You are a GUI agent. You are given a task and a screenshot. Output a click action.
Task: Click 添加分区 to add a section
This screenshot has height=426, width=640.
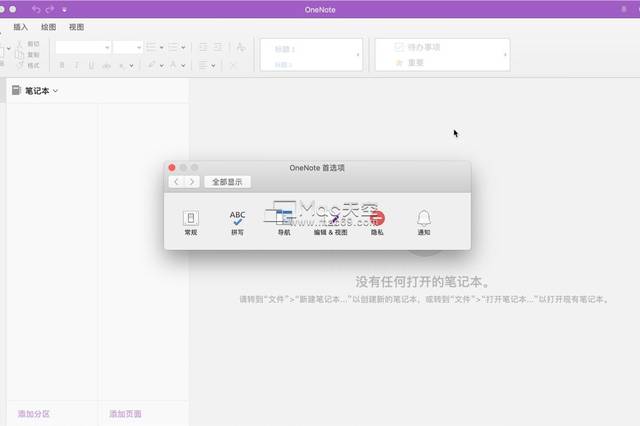(x=33, y=414)
